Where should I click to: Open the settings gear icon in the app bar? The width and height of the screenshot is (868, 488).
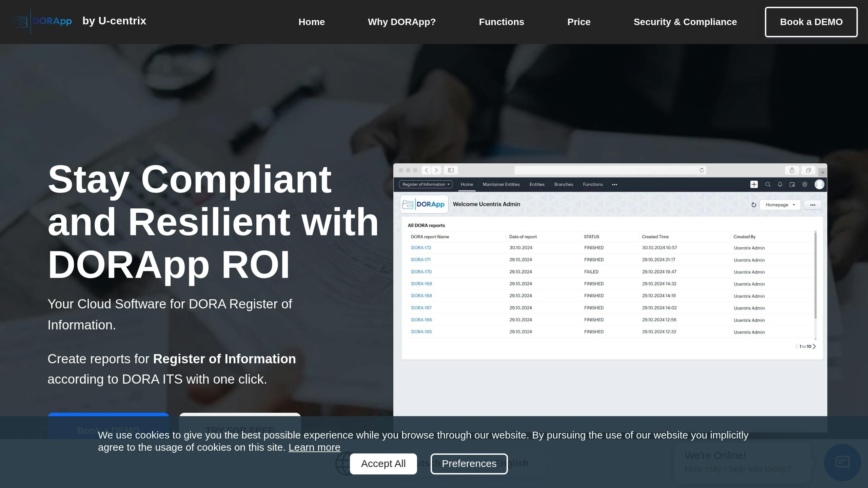(x=805, y=184)
